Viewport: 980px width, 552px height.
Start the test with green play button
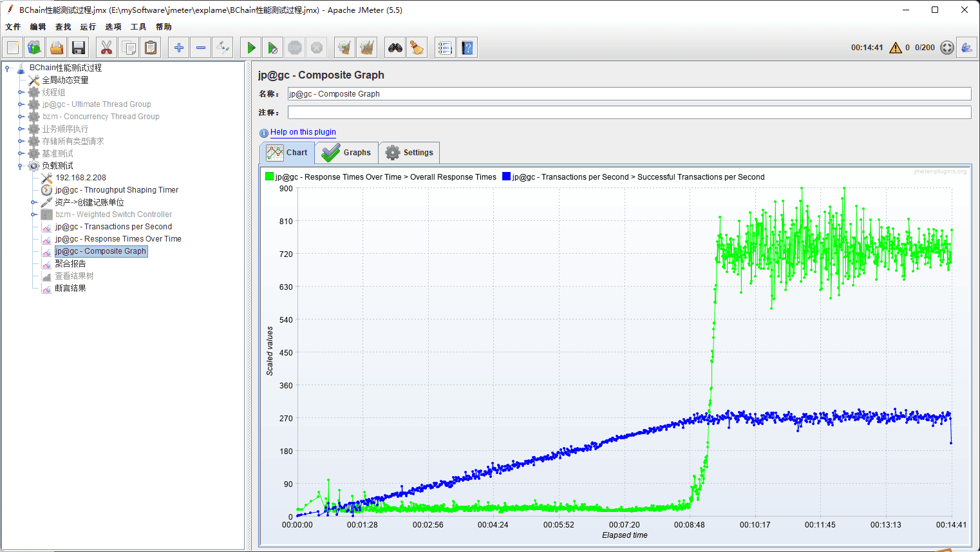pos(251,48)
